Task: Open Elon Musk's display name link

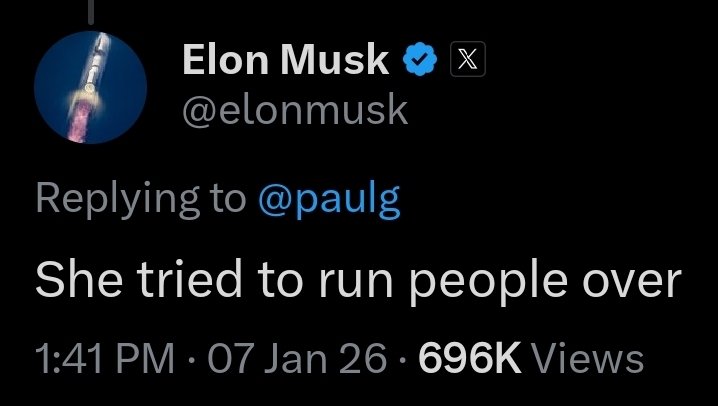Action: coord(285,62)
